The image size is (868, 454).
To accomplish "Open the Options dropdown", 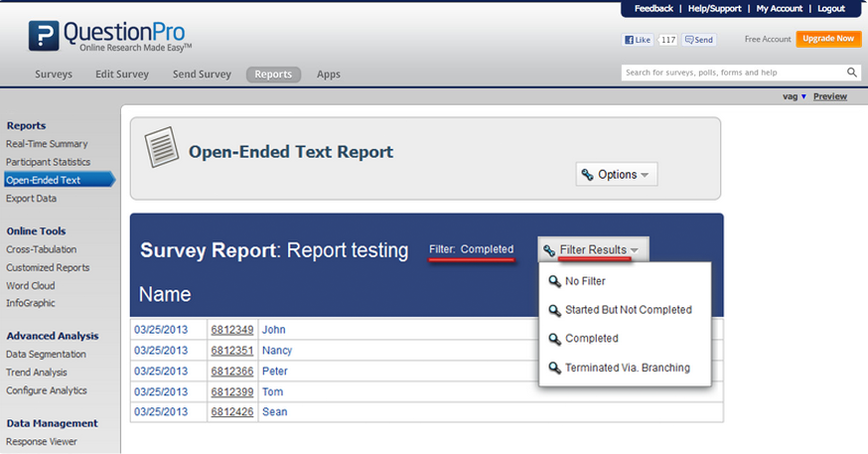I will [616, 175].
